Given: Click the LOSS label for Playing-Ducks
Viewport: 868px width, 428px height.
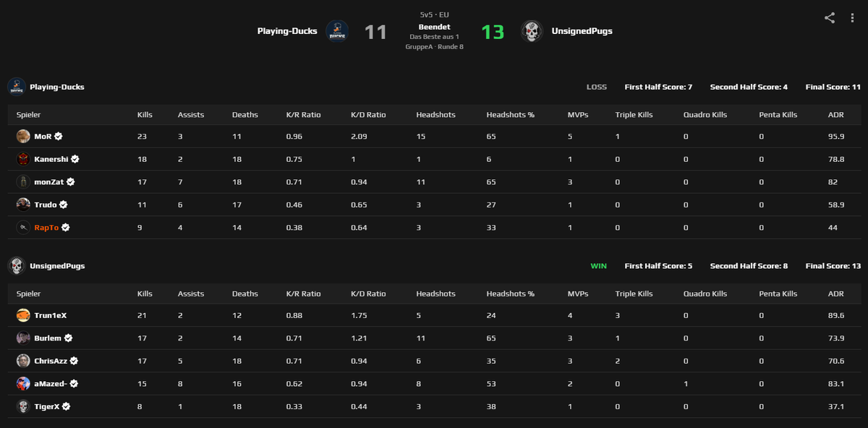Looking at the screenshot, I should pyautogui.click(x=597, y=87).
